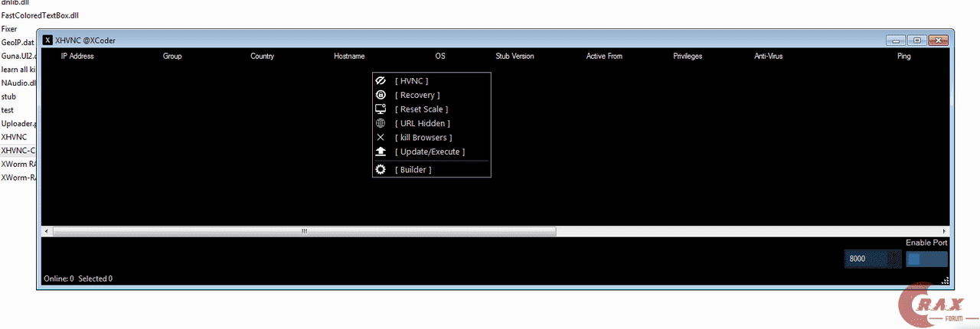Screen dimensions: 980x329
Task: Select the XHVNC file in the file list
Action: 14,137
